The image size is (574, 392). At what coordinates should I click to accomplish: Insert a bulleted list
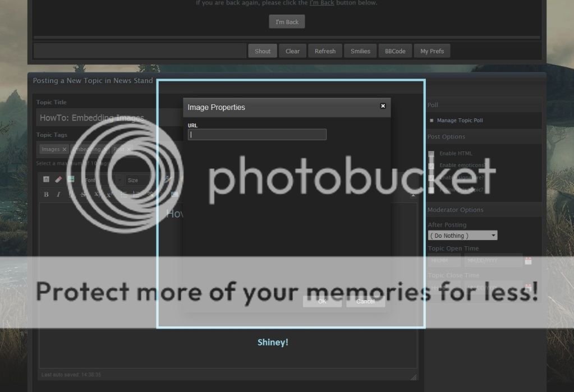coord(124,195)
